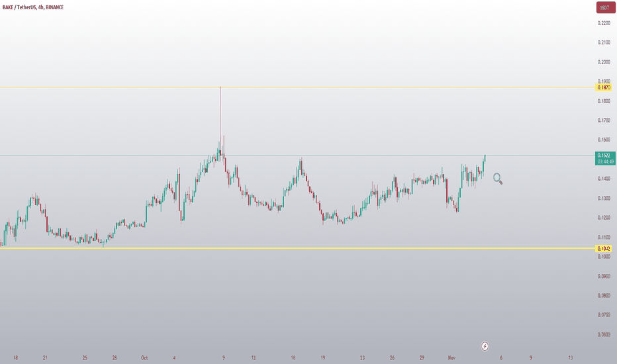
Task: Click the 0.2200 price axis label
Action: (604, 23)
